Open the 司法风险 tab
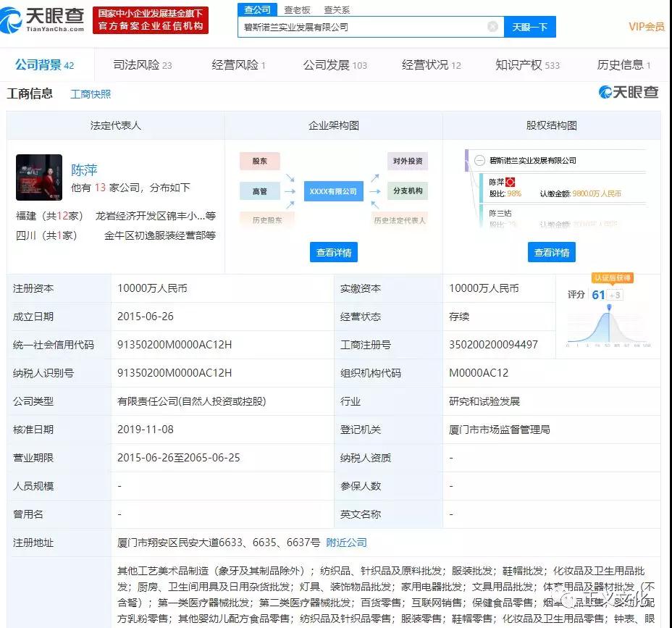The height and width of the screenshot is (628, 672). click(143, 65)
